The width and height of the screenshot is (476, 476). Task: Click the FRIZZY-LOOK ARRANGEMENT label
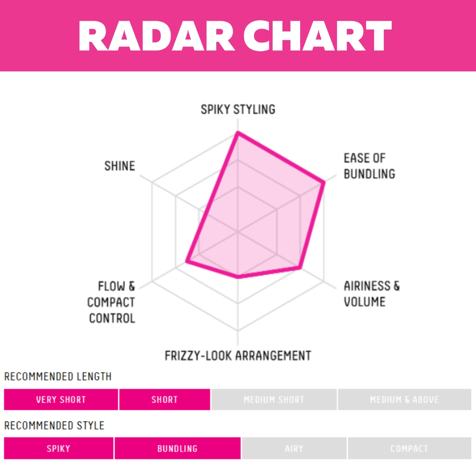pos(238,356)
